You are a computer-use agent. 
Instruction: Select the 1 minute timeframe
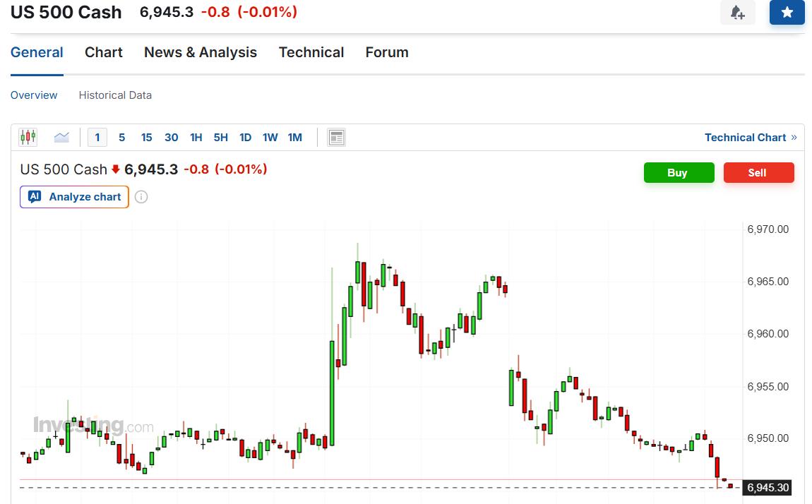pos(97,137)
